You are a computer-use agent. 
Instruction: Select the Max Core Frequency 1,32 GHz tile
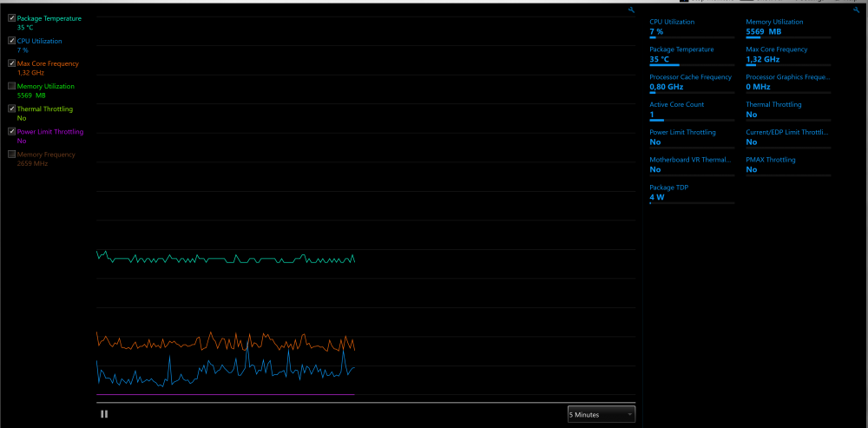[x=788, y=56]
